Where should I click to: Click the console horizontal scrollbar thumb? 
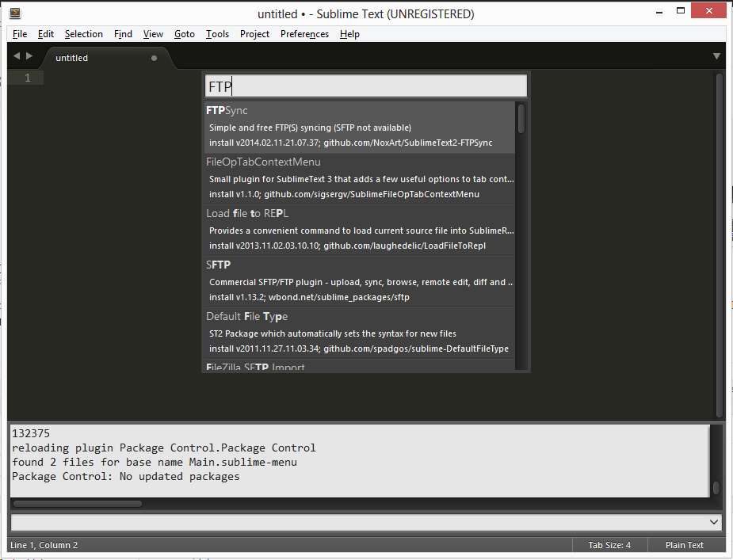coord(78,504)
